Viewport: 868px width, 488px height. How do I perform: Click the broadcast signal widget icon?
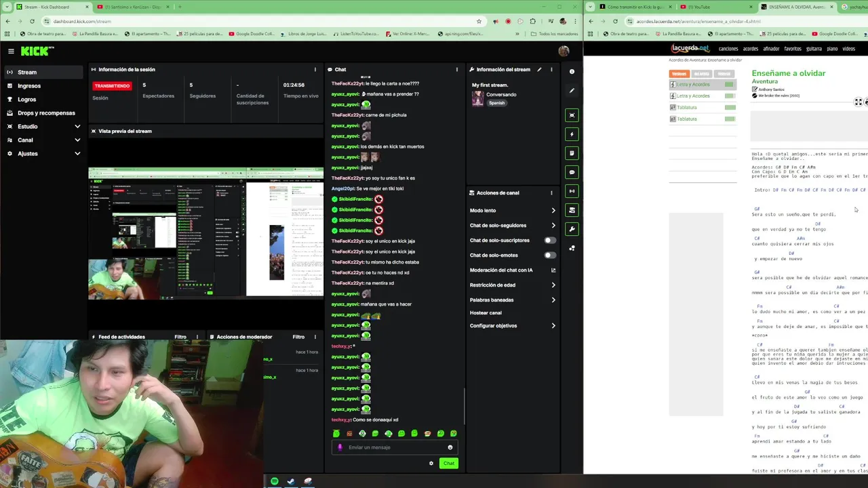pos(572,191)
